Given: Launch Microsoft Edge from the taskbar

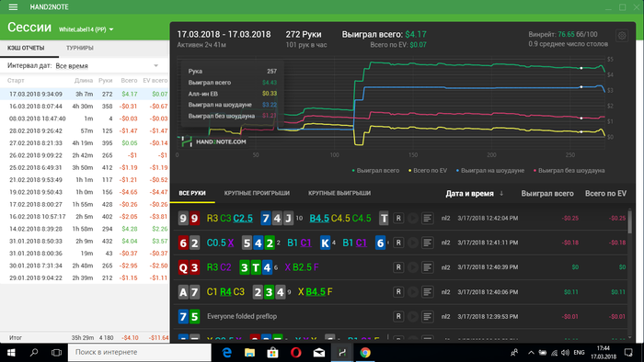Looking at the screenshot, I should tap(226, 353).
